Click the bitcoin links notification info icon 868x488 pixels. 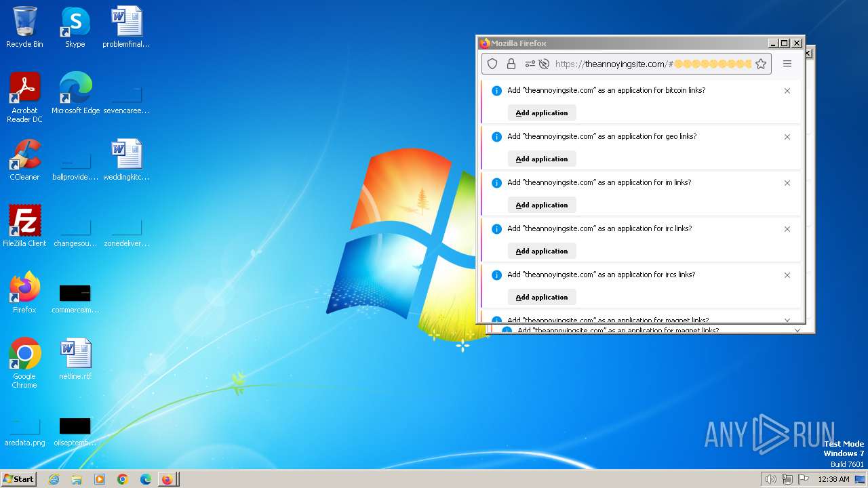[496, 91]
